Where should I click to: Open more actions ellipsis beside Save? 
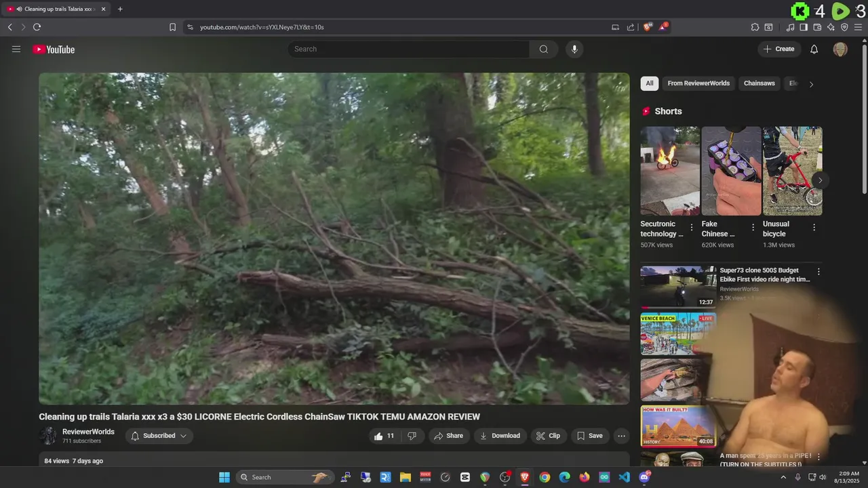[x=621, y=436]
